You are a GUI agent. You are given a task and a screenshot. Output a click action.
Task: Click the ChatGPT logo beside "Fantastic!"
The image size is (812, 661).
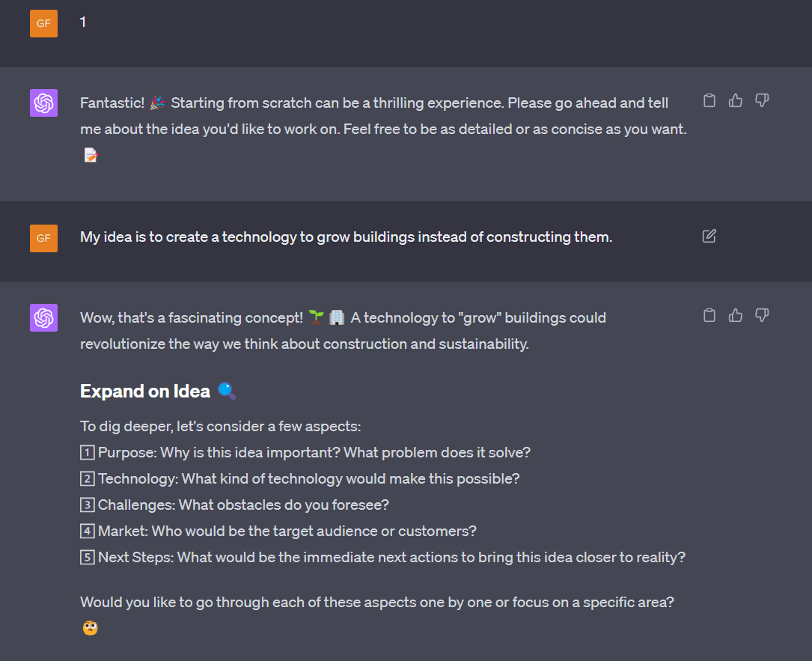pos(43,103)
